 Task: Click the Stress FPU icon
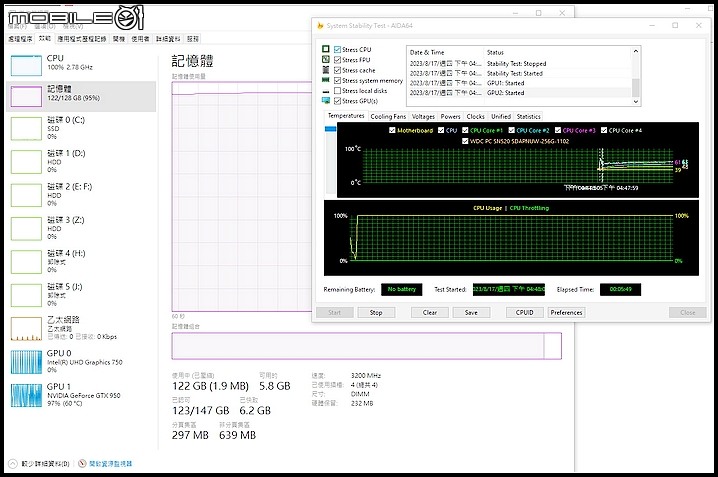pyautogui.click(x=326, y=60)
